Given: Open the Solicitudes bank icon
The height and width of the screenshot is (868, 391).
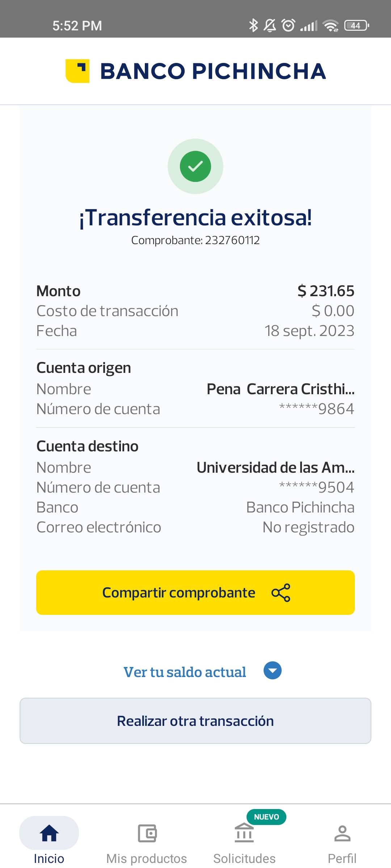Looking at the screenshot, I should point(244,833).
